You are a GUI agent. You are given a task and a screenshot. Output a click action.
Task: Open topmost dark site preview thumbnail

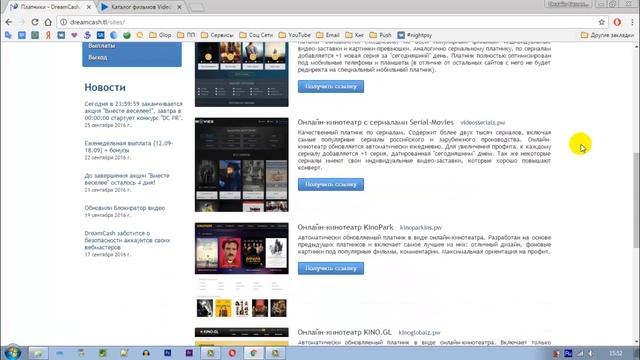pyautogui.click(x=242, y=74)
